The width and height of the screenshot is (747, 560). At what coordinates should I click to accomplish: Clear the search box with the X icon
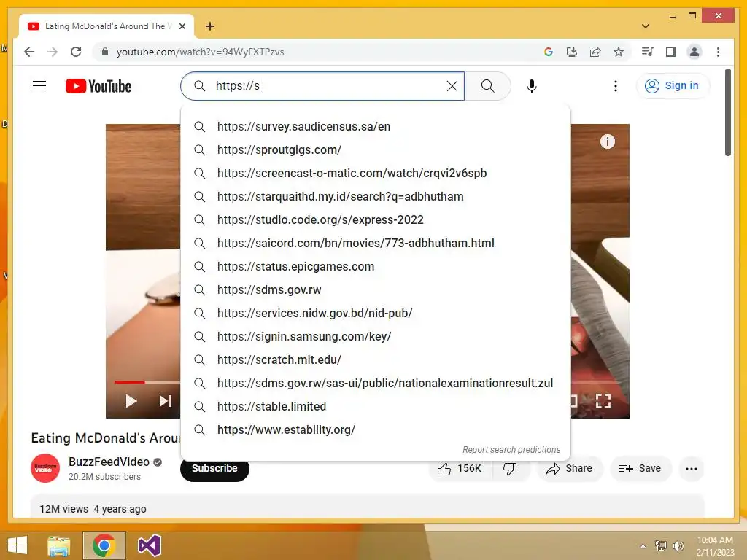(x=452, y=86)
